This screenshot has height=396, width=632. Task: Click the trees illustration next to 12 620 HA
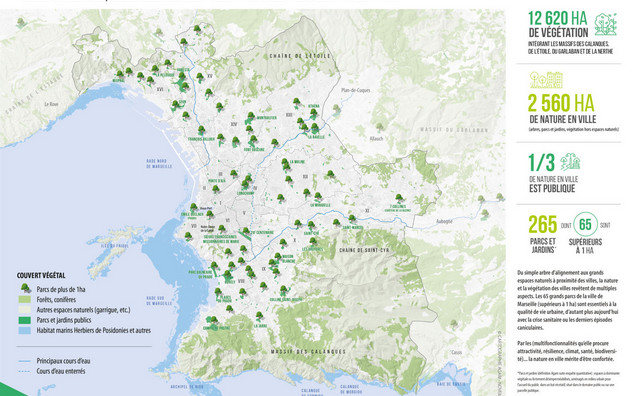pyautogui.click(x=605, y=24)
